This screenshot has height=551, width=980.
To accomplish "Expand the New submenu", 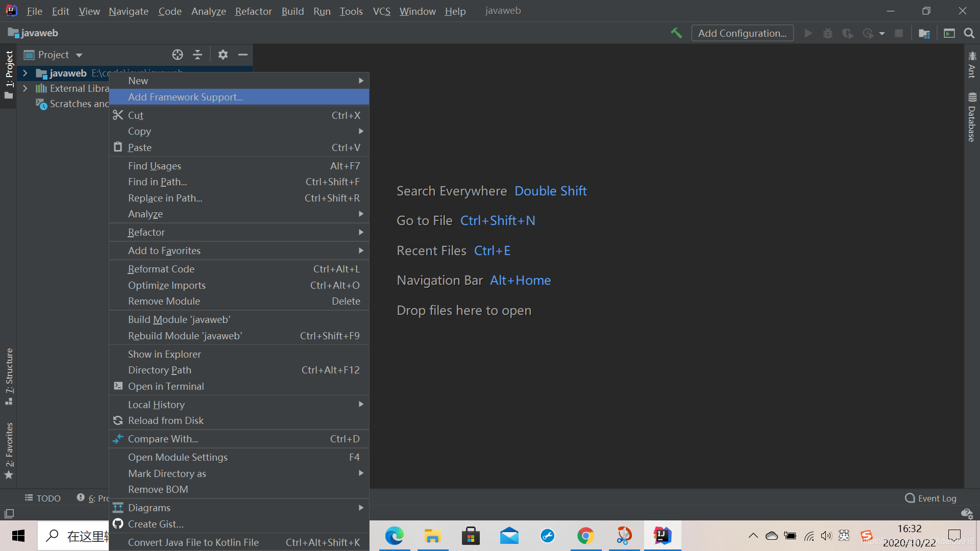I will point(239,81).
